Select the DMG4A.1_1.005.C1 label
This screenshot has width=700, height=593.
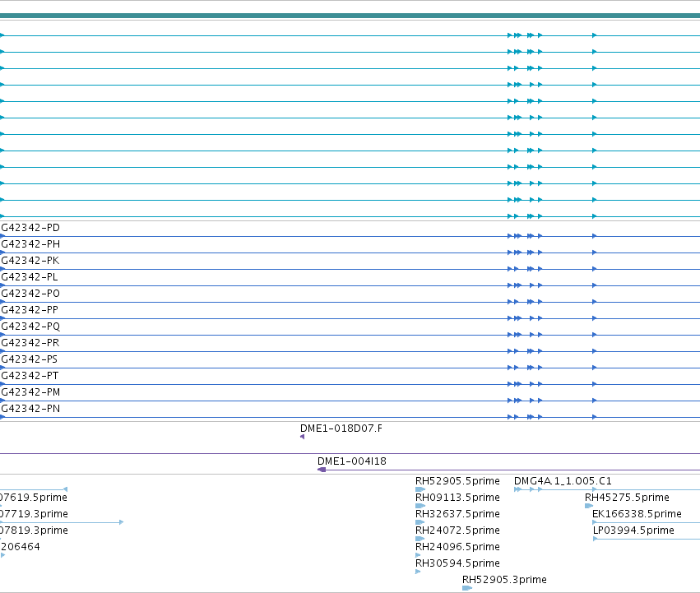pyautogui.click(x=563, y=481)
